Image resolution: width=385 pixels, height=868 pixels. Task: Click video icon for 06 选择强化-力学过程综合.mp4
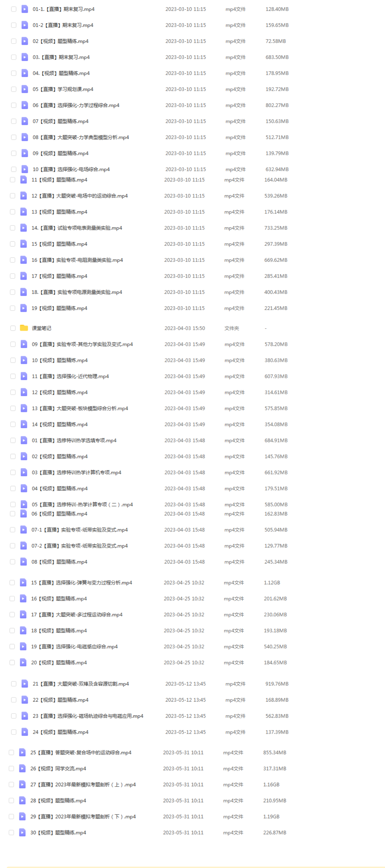pyautogui.click(x=25, y=105)
